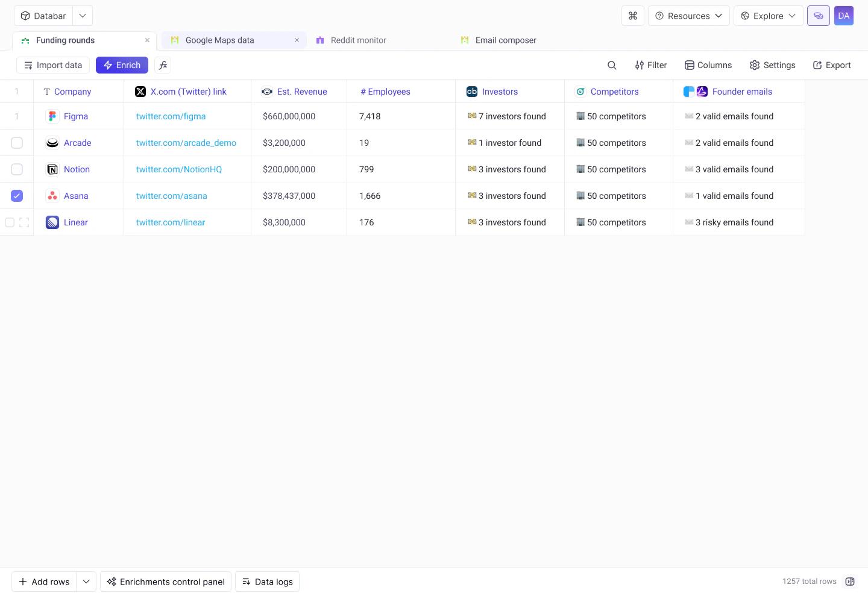Viewport: 868px width, 596px height.
Task: Click the Databar workspace button
Action: click(x=43, y=16)
